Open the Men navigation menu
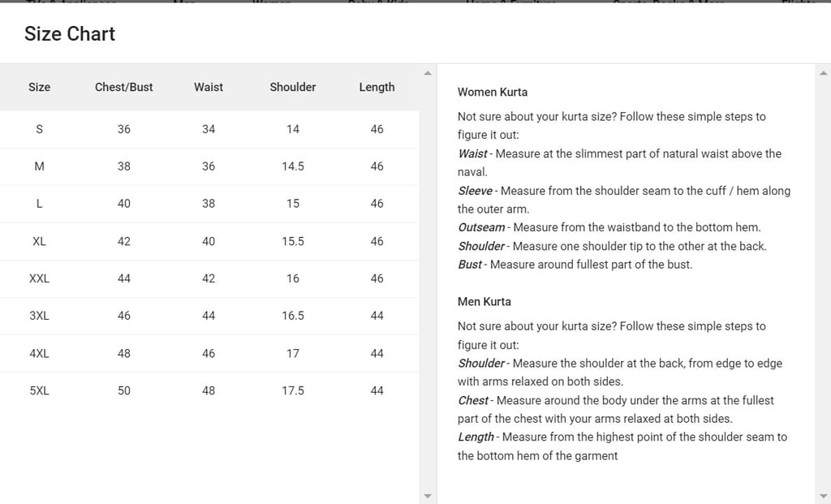Image resolution: width=831 pixels, height=504 pixels. click(182, 3)
